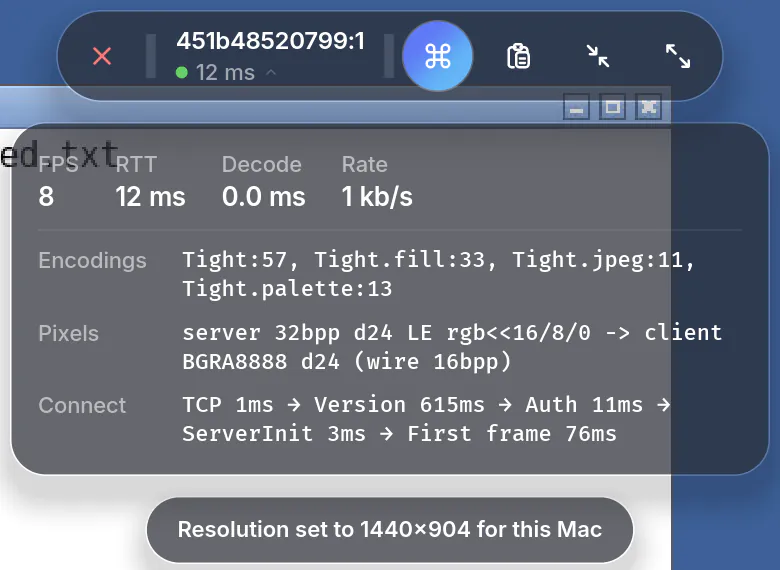Image resolution: width=780 pixels, height=570 pixels.
Task: Click the Decode value 0.0 ms
Action: click(264, 196)
